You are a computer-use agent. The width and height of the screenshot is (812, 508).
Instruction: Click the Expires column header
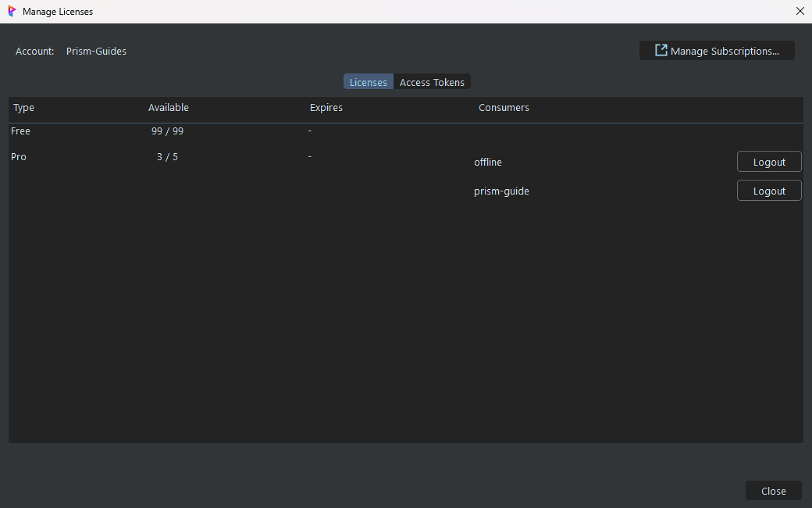(x=326, y=108)
